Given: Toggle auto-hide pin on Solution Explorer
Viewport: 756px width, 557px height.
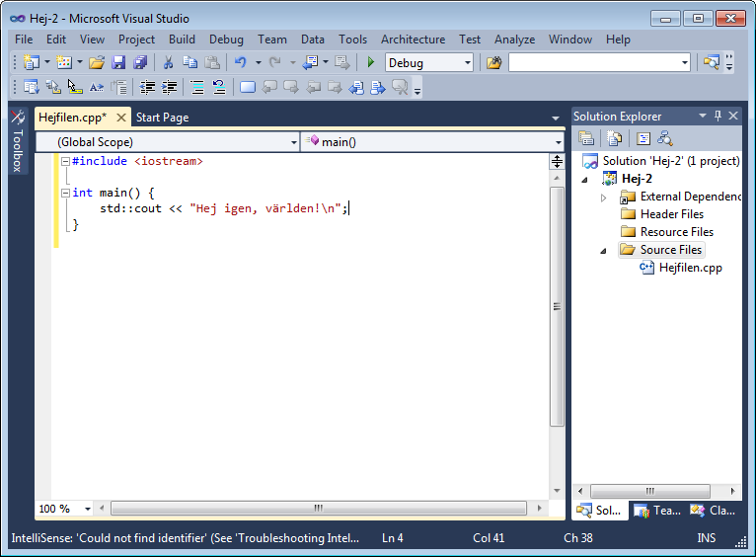Looking at the screenshot, I should click(x=718, y=116).
